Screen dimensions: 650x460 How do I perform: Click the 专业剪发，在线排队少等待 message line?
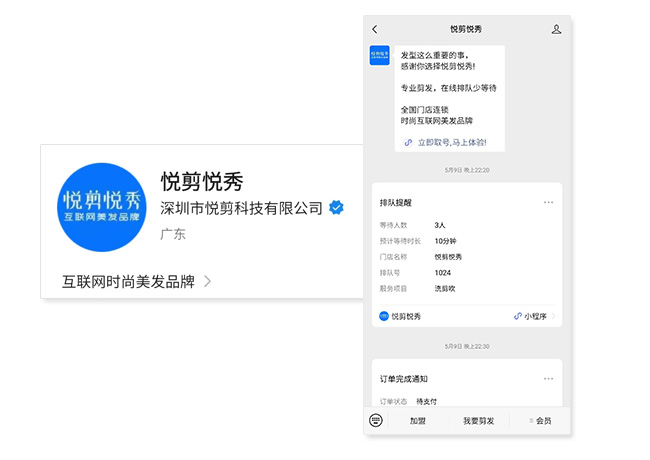448,88
